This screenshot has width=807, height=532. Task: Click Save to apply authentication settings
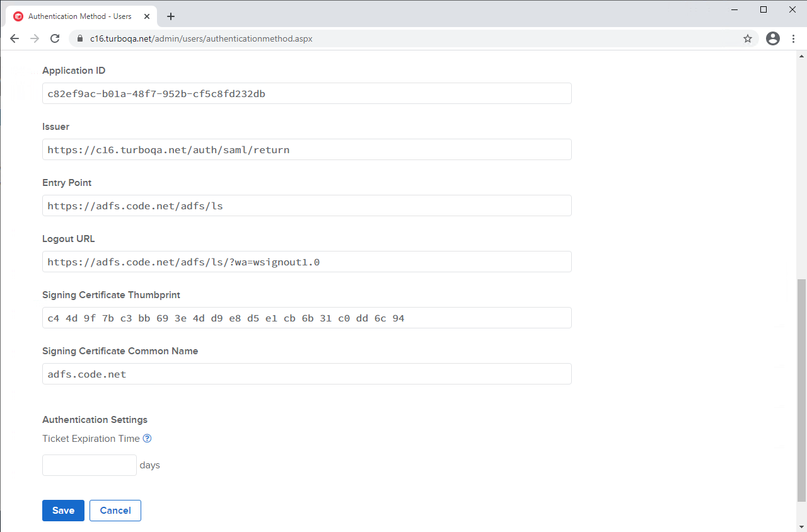pos(63,511)
